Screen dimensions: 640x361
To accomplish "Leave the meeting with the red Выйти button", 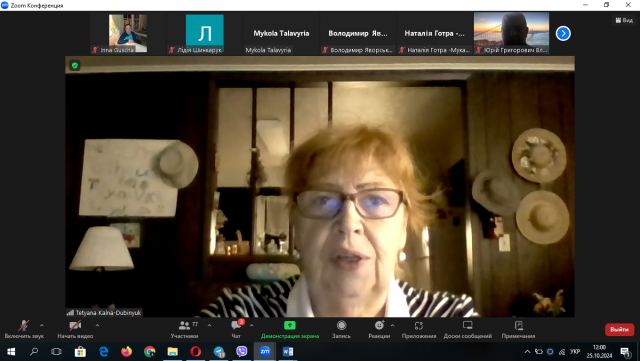I will point(619,330).
